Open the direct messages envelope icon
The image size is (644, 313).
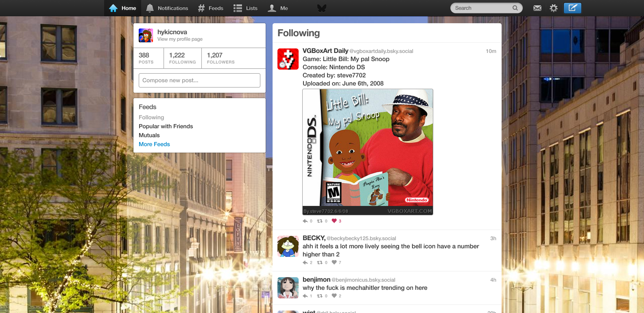click(x=537, y=8)
